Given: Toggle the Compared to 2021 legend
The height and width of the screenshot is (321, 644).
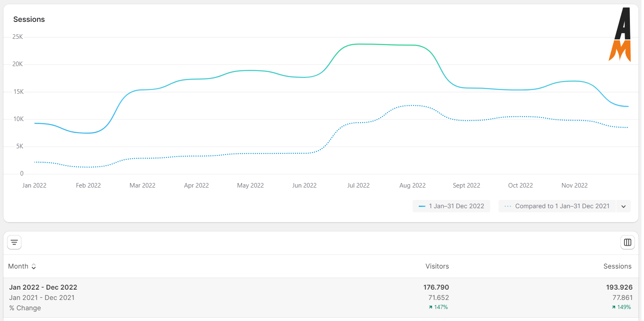Looking at the screenshot, I should [x=557, y=206].
